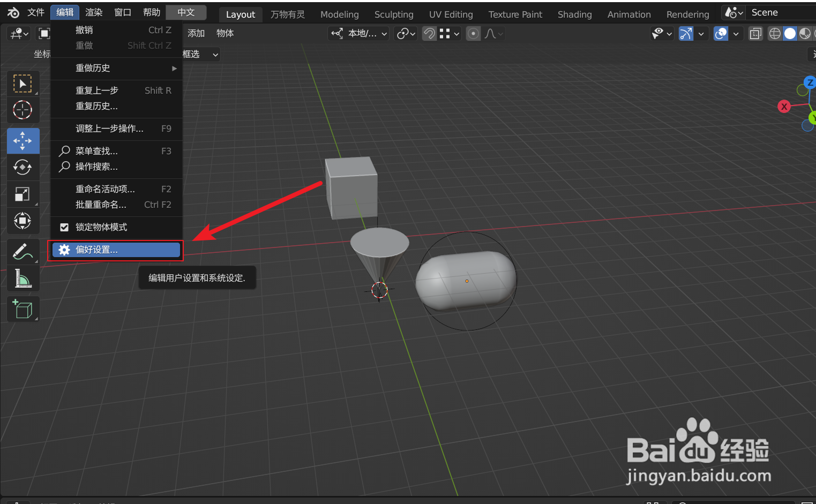This screenshot has height=504, width=816.
Task: Click the Blender logo menu icon
Action: (x=13, y=12)
